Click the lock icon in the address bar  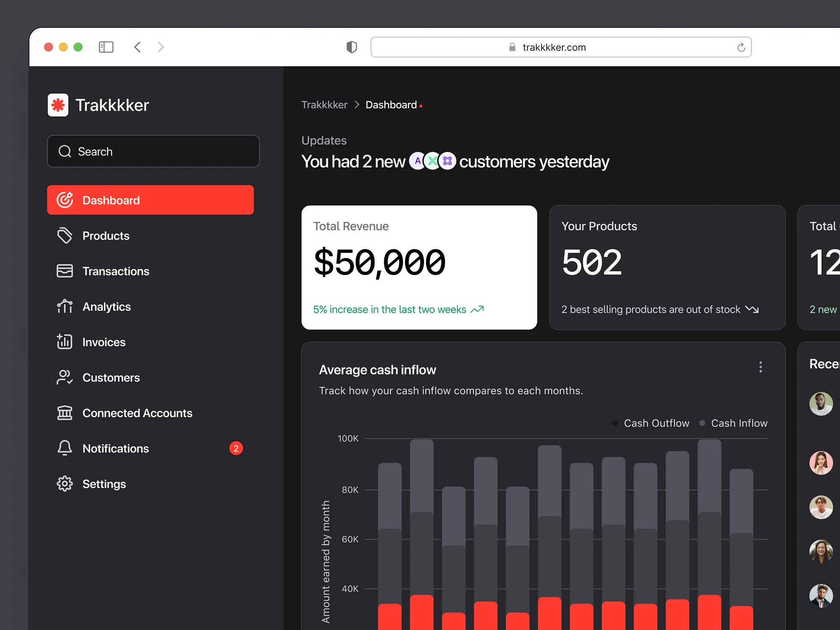point(512,47)
